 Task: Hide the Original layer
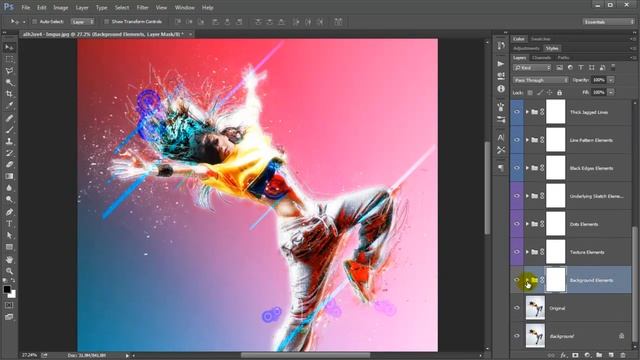(x=517, y=308)
